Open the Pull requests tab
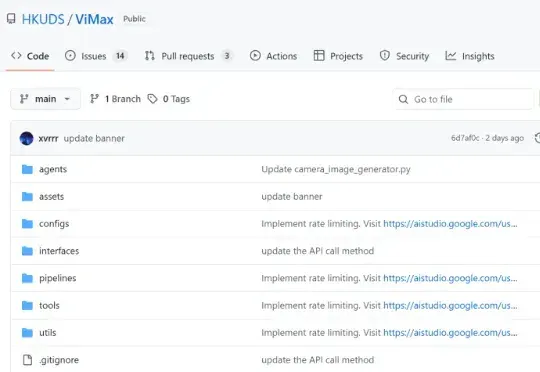 [189, 56]
